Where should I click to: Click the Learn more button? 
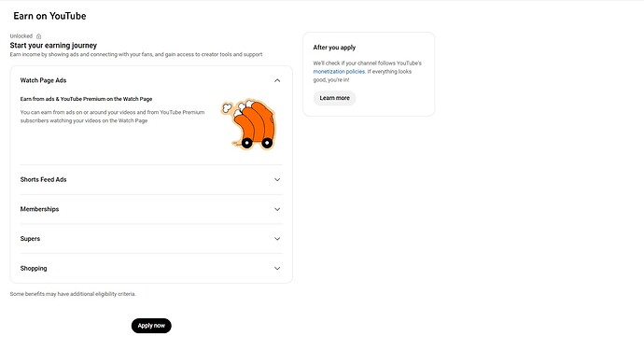point(335,98)
